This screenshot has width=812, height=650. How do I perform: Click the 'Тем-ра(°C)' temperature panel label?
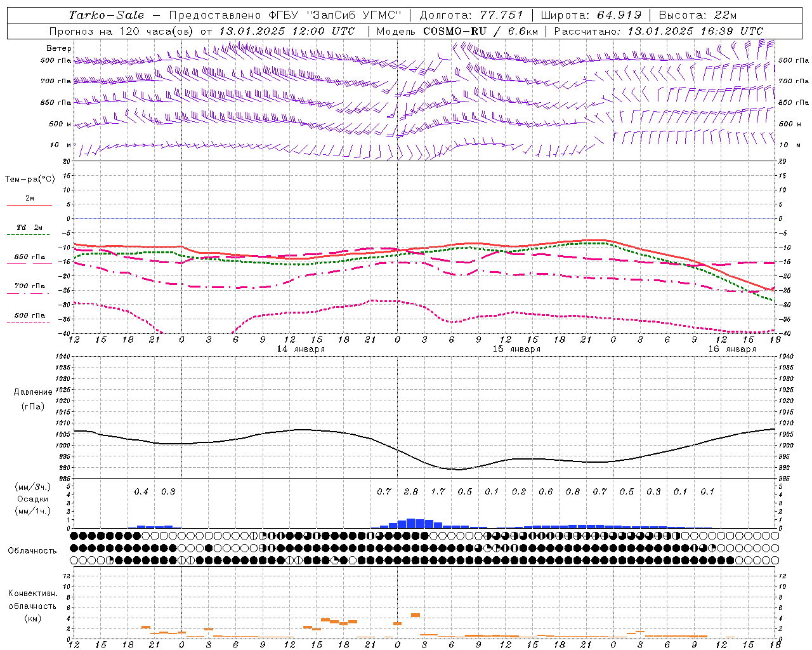pyautogui.click(x=30, y=179)
